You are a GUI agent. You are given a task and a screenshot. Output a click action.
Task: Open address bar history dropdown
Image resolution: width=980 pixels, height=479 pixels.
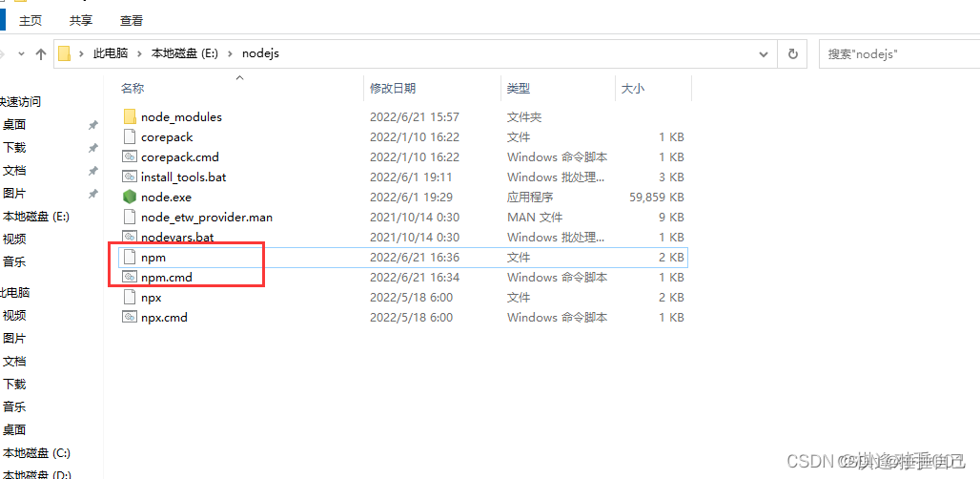click(764, 54)
